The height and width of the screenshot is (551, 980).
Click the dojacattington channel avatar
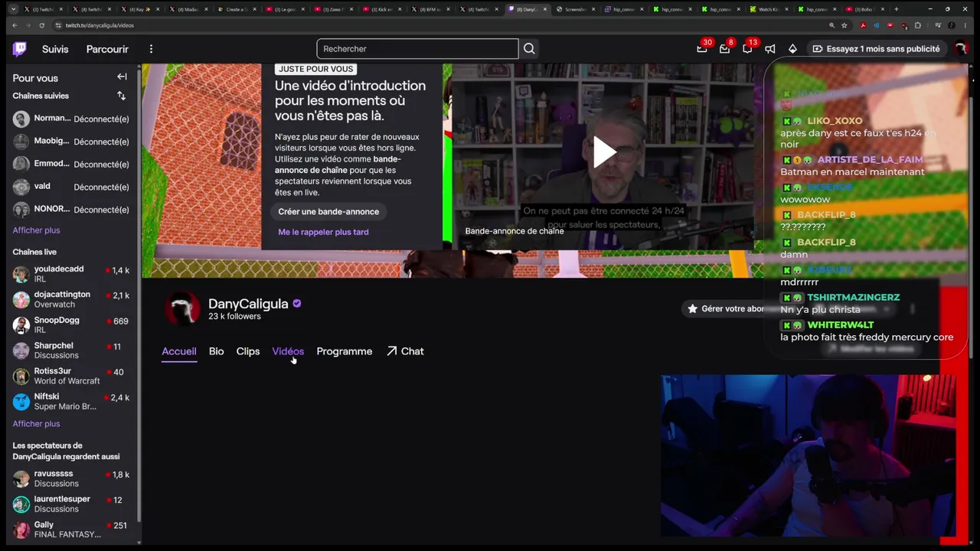[x=21, y=299]
